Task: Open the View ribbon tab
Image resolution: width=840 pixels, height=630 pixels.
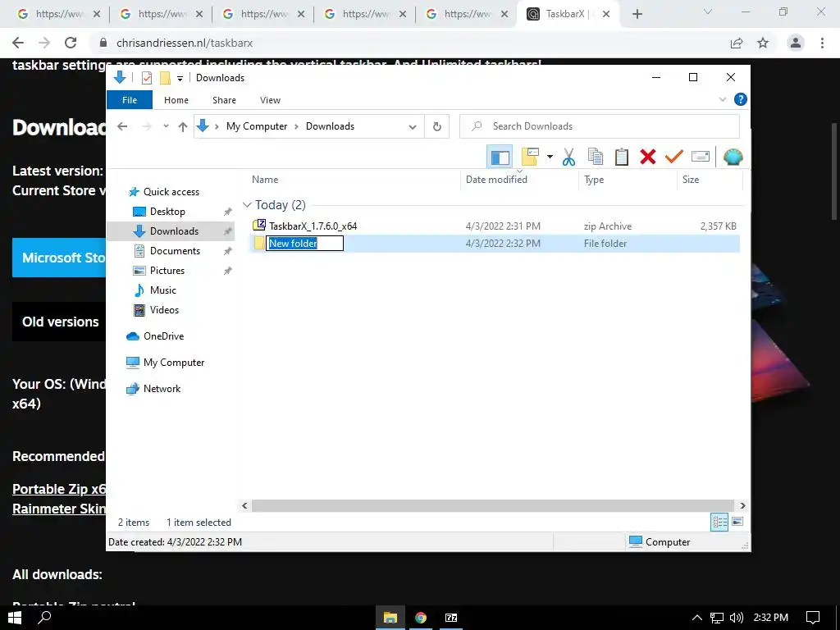Action: [270, 100]
